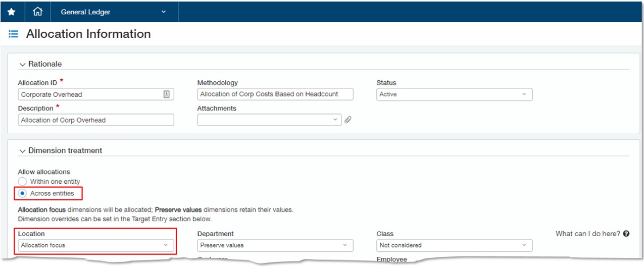644x267 pixels.
Task: Open Department dropdown set to Preserve values
Action: pyautogui.click(x=275, y=245)
